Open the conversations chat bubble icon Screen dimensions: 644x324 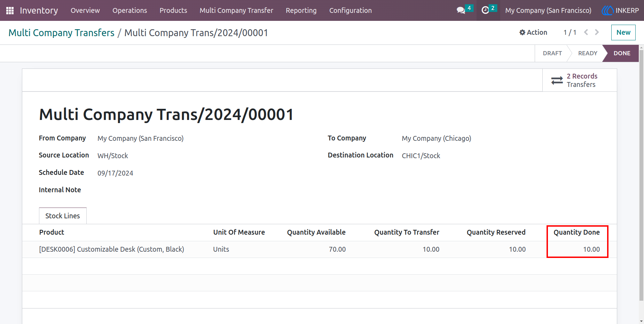coord(461,10)
